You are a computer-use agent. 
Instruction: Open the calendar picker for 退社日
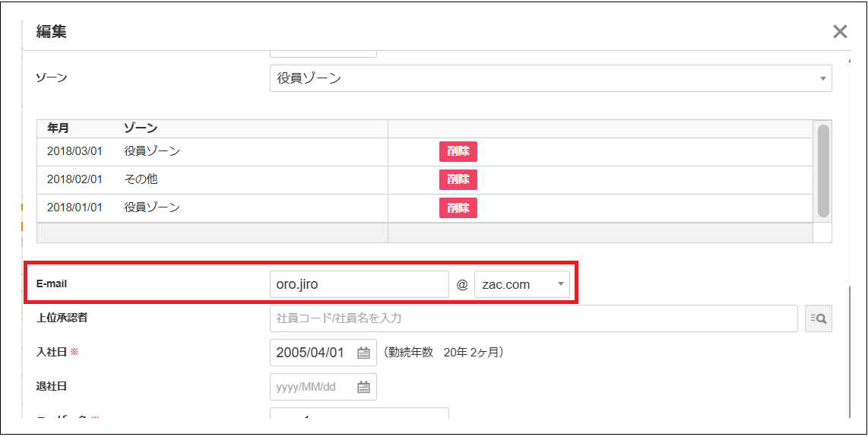(363, 387)
